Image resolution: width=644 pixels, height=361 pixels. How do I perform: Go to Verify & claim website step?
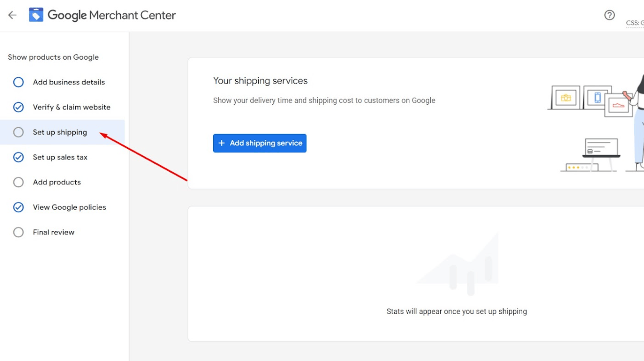tap(71, 107)
